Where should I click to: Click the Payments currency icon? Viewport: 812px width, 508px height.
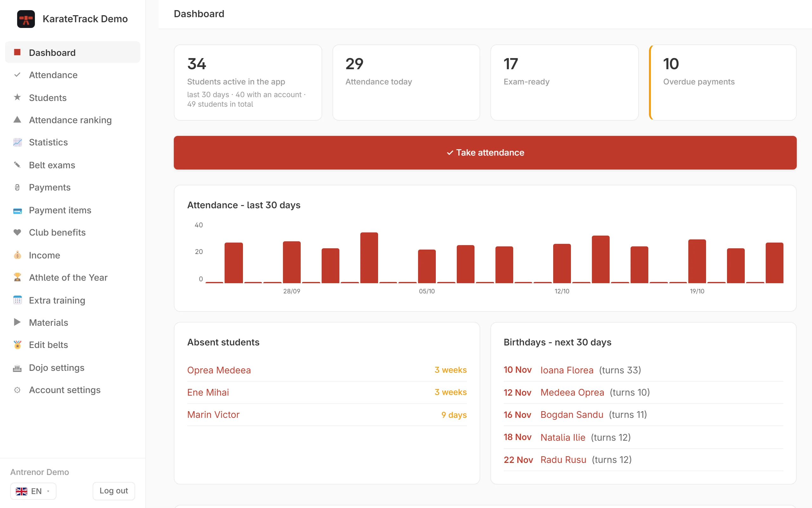pyautogui.click(x=17, y=187)
